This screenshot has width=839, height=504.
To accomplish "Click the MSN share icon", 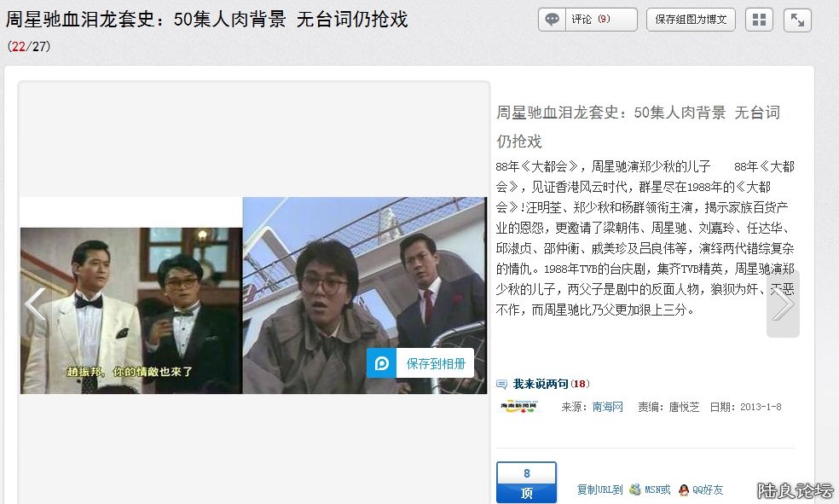I will click(x=635, y=490).
